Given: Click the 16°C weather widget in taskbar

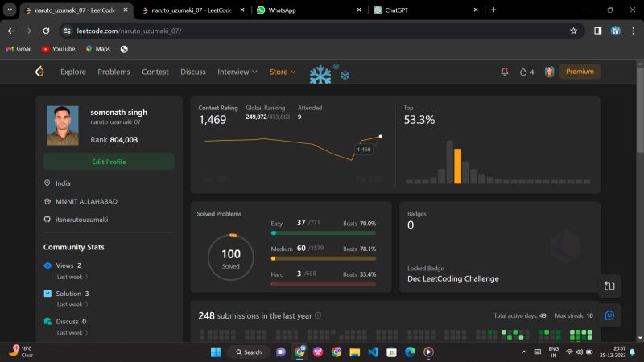Looking at the screenshot, I should pos(22,352).
